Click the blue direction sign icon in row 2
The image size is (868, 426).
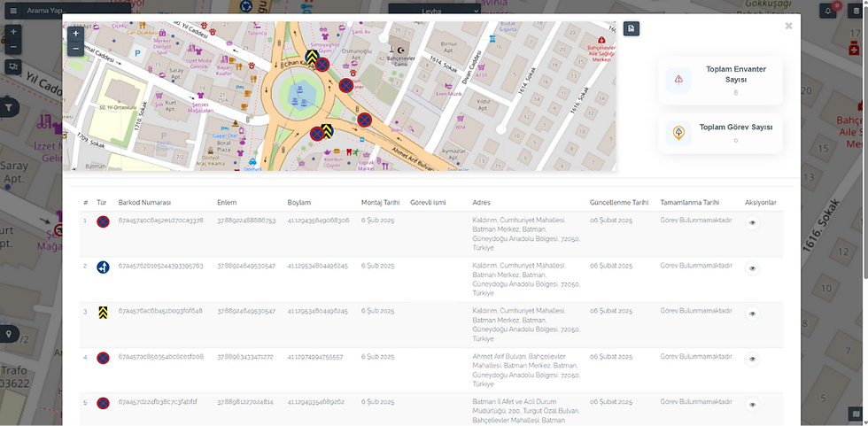(x=103, y=267)
